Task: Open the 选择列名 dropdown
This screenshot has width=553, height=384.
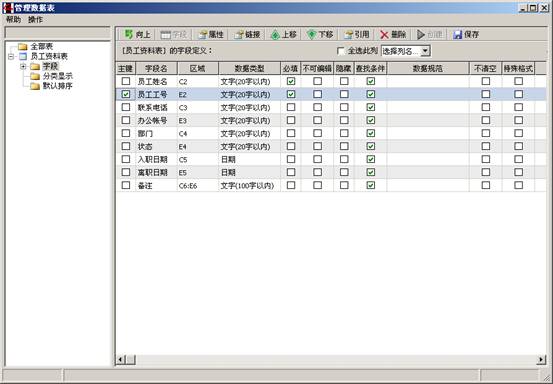Action: point(425,51)
